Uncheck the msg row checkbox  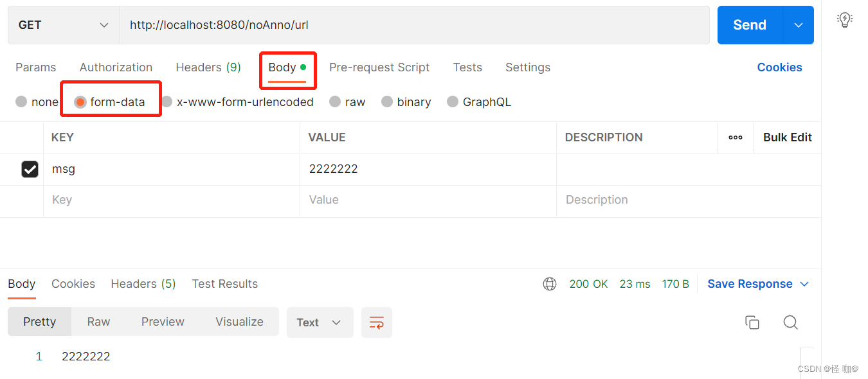(30, 169)
